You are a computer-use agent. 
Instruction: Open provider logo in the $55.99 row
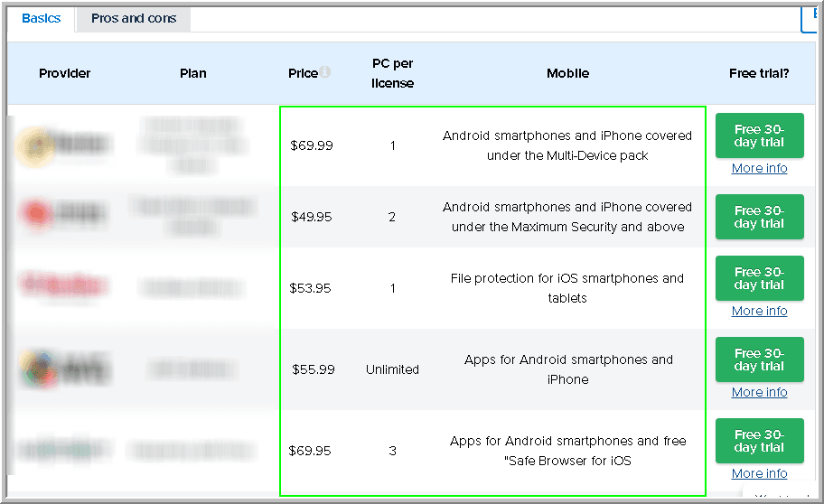63,369
